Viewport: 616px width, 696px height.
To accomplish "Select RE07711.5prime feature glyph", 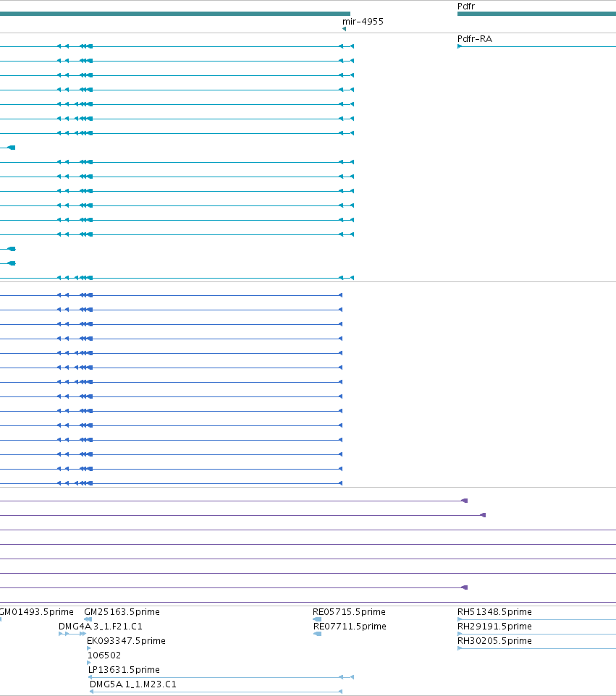I will point(317,634).
